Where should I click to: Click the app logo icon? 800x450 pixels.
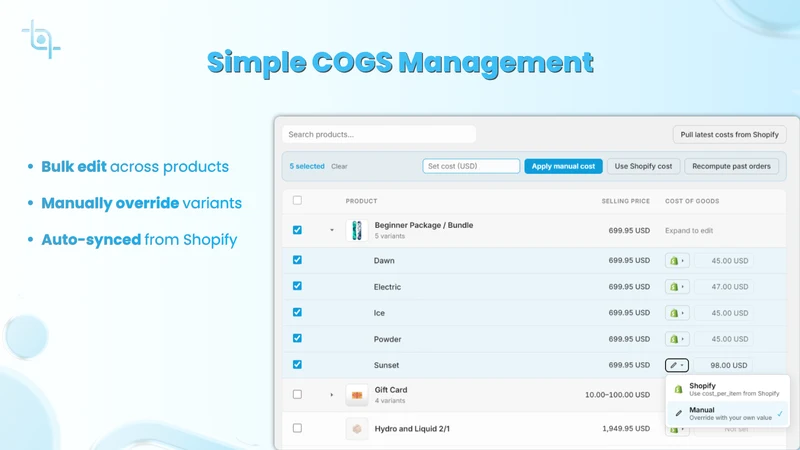41,39
